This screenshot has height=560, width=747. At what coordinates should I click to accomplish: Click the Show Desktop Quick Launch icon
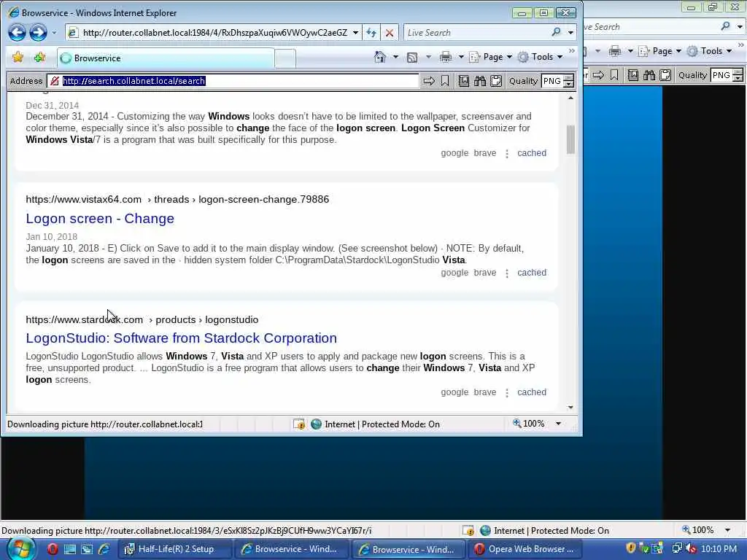69,549
